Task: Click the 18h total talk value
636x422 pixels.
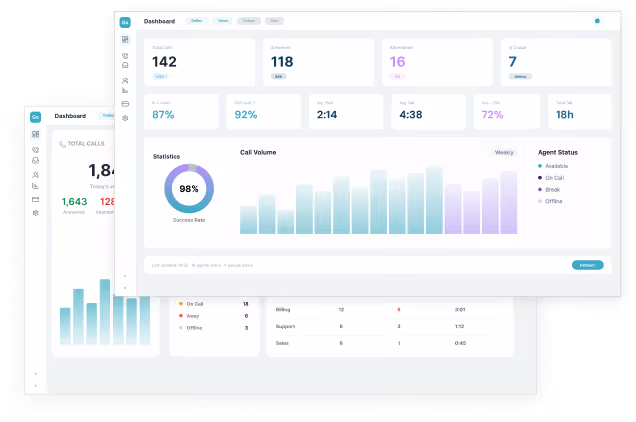Action: point(565,115)
